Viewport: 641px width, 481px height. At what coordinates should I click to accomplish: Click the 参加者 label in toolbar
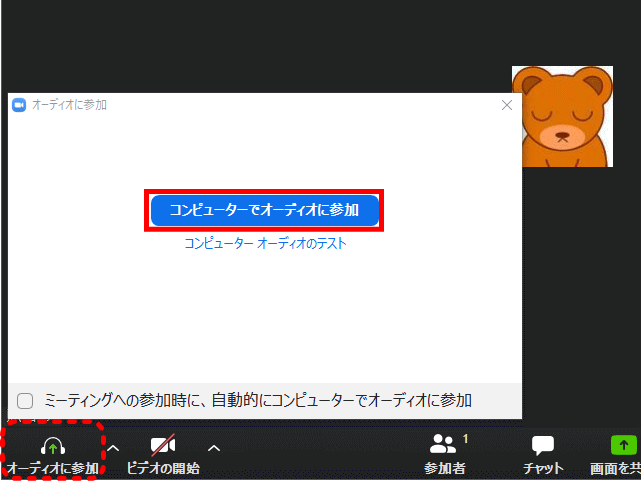click(444, 468)
